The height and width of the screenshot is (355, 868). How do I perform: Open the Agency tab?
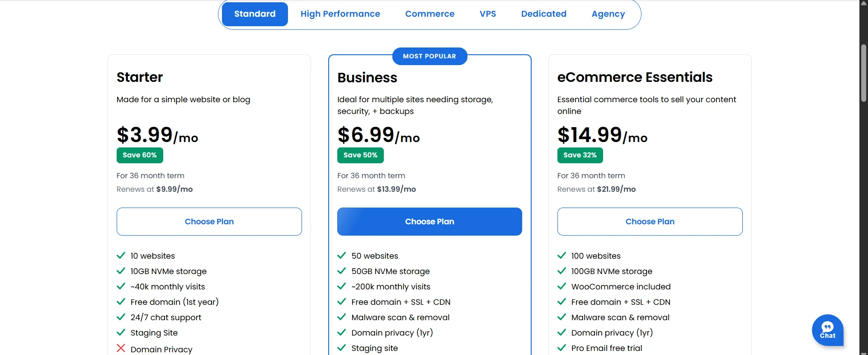pos(608,14)
